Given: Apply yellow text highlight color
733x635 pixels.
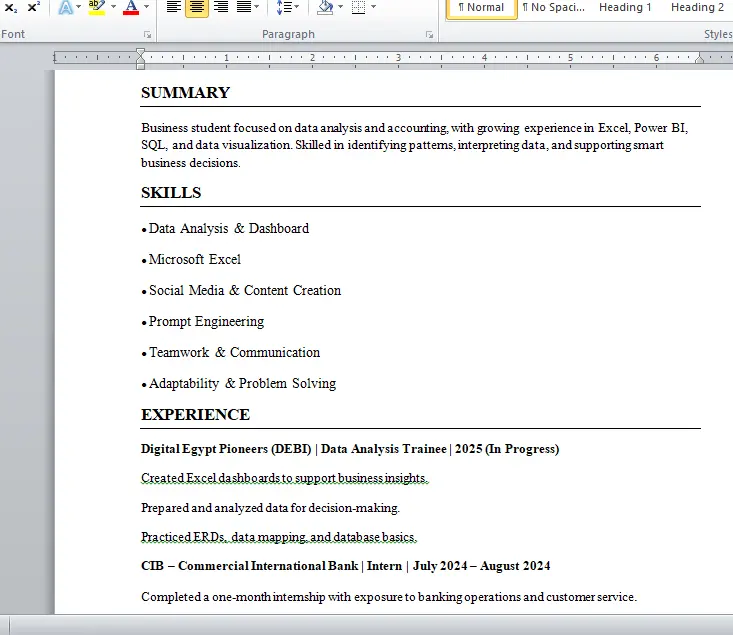Looking at the screenshot, I should click(97, 7).
